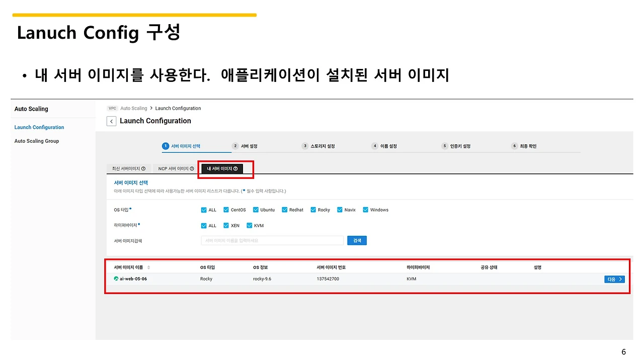Toggle the Ubuntu checkbox

[x=256, y=210]
